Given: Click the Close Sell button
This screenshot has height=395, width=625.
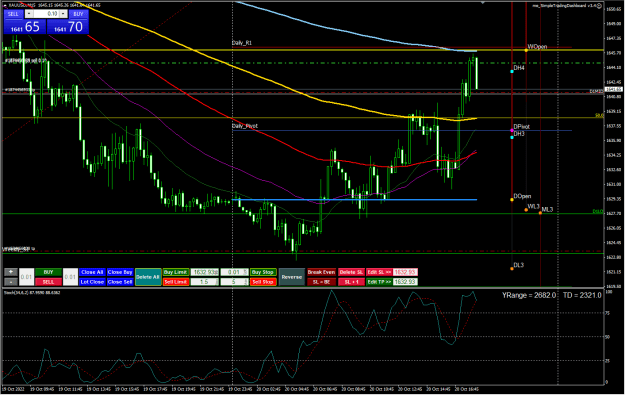Looking at the screenshot, I should tap(120, 282).
